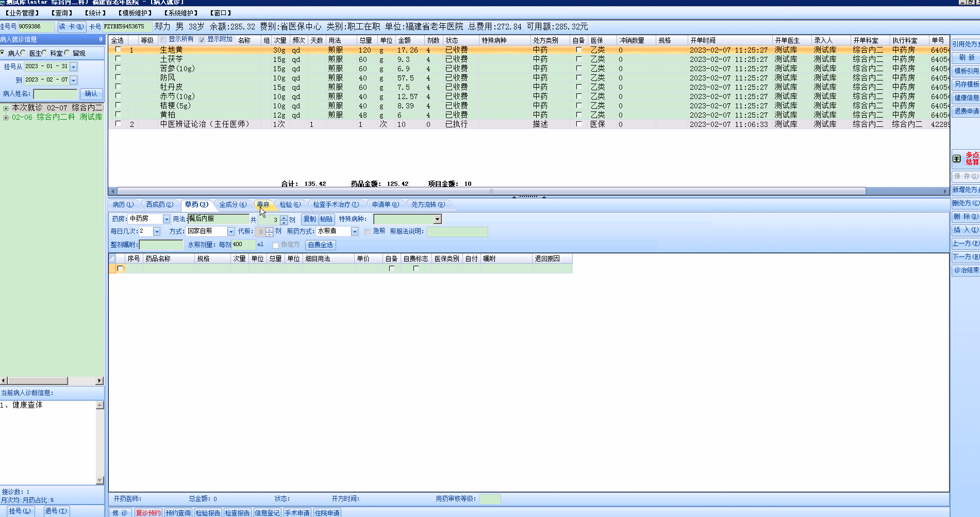980x517 pixels.
Task: Open the 煎药方式 dropdown
Action: (x=355, y=232)
